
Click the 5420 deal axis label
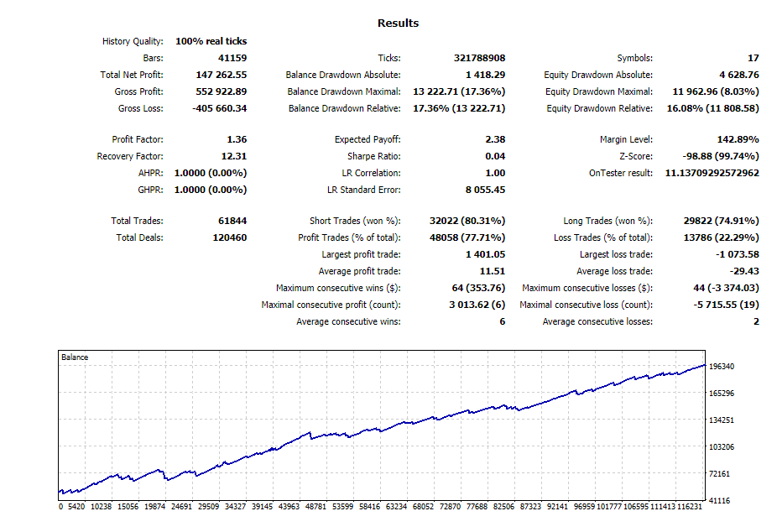click(x=76, y=507)
